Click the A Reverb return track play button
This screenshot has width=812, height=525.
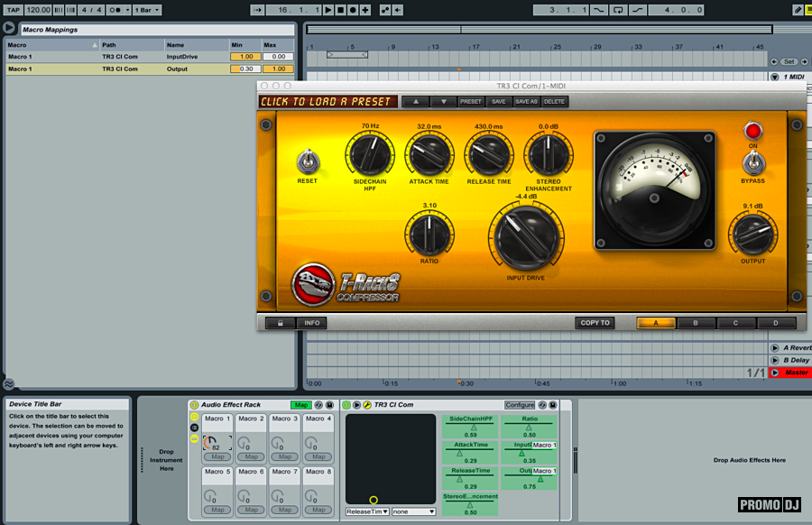pos(775,348)
